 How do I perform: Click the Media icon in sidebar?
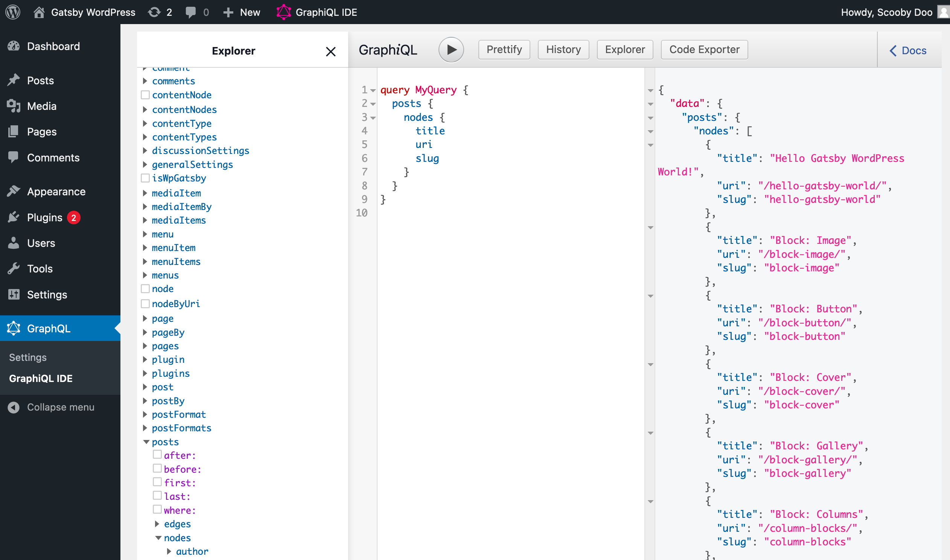pyautogui.click(x=14, y=106)
